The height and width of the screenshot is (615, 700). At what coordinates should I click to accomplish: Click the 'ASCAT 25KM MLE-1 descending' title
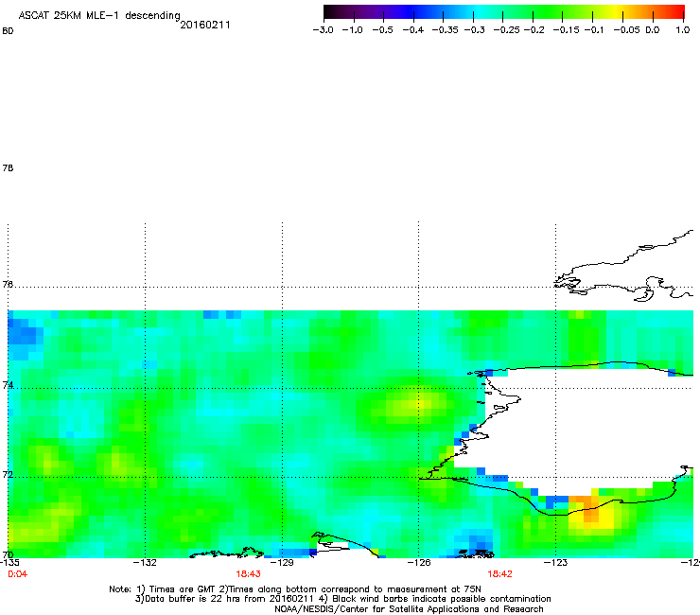[99, 16]
